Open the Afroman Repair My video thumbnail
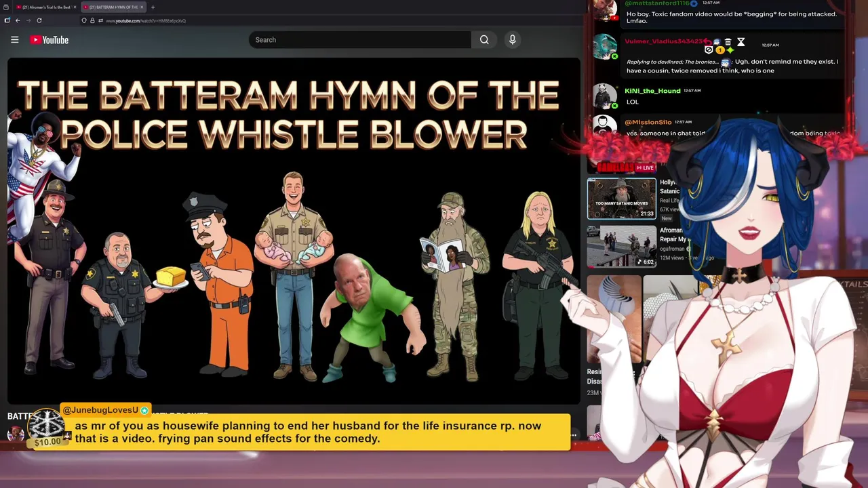The width and height of the screenshot is (868, 488). click(622, 246)
